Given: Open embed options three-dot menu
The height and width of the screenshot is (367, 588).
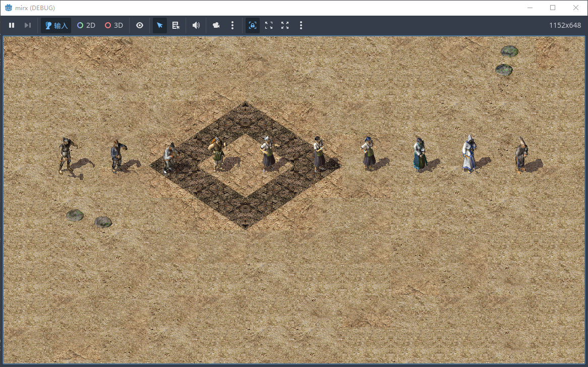Looking at the screenshot, I should pos(301,25).
